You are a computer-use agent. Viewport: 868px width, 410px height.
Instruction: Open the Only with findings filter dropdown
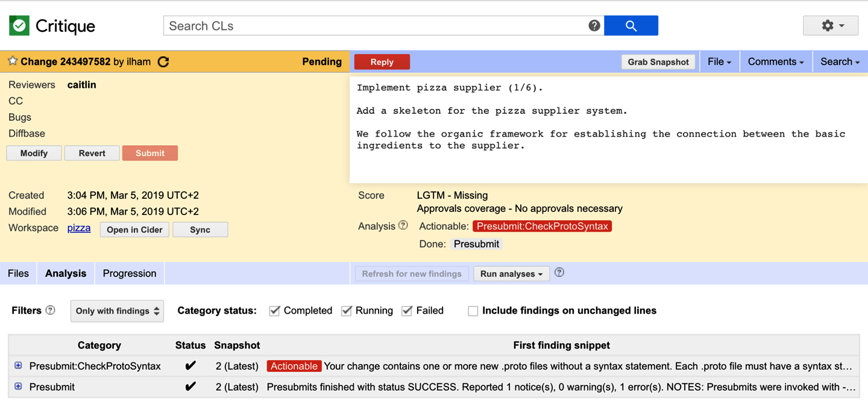pyautogui.click(x=117, y=311)
